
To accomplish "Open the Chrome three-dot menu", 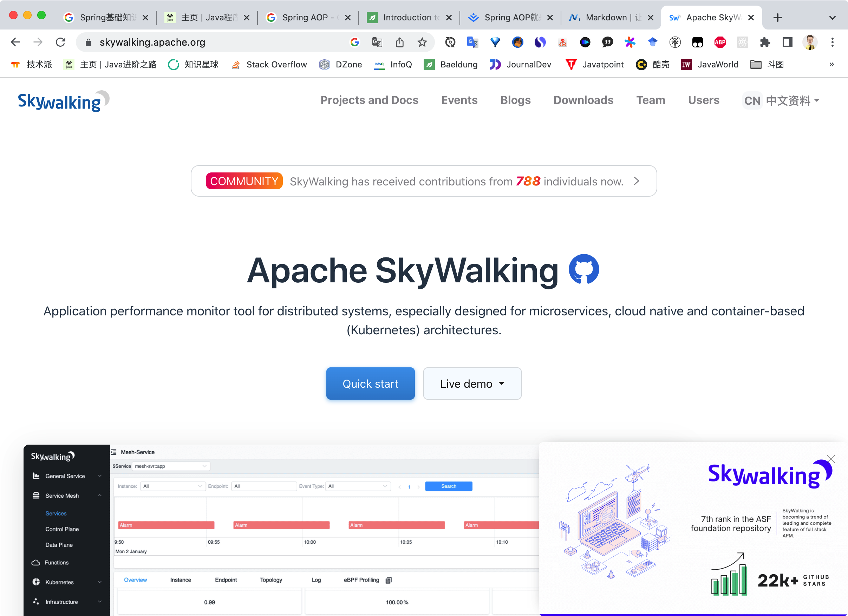I will 832,42.
